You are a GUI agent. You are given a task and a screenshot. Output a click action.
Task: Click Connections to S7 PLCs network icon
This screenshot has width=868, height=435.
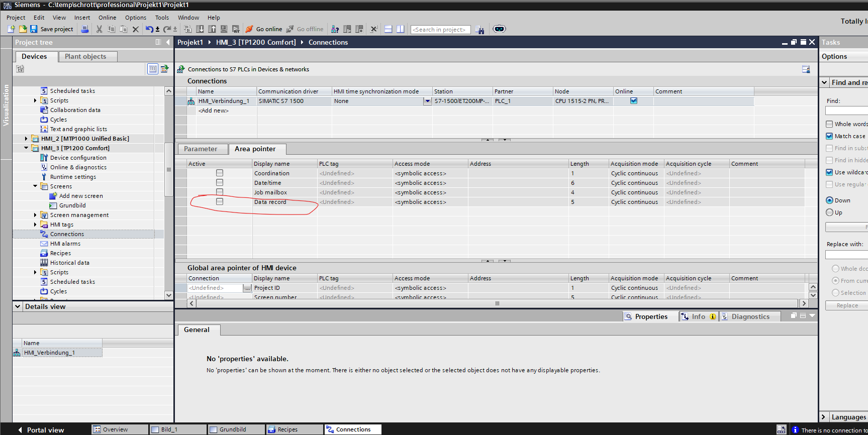pyautogui.click(x=180, y=69)
